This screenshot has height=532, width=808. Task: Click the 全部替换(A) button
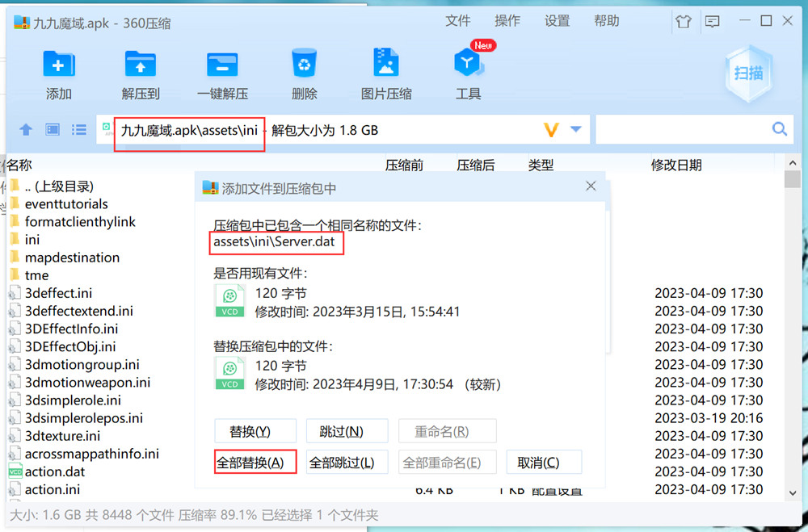tap(255, 463)
